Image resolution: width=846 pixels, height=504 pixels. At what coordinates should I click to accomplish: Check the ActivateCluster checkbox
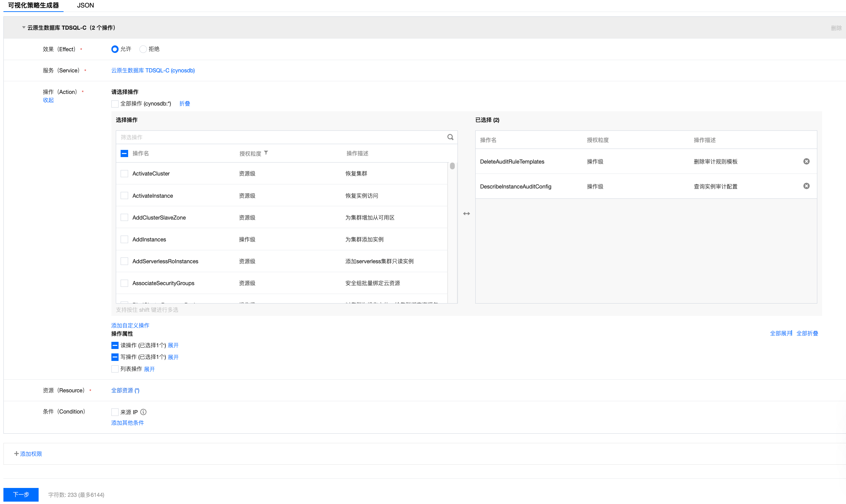coord(124,173)
